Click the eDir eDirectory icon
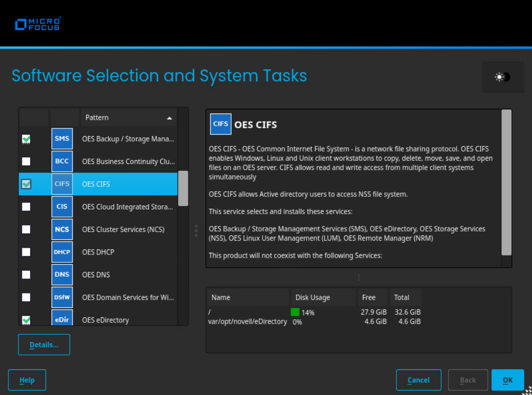The image size is (532, 395). (x=62, y=319)
